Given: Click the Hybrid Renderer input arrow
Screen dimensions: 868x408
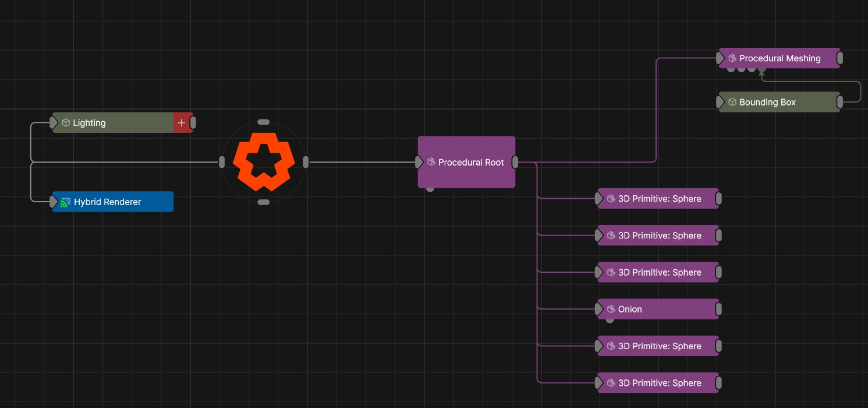Looking at the screenshot, I should click(x=54, y=202).
